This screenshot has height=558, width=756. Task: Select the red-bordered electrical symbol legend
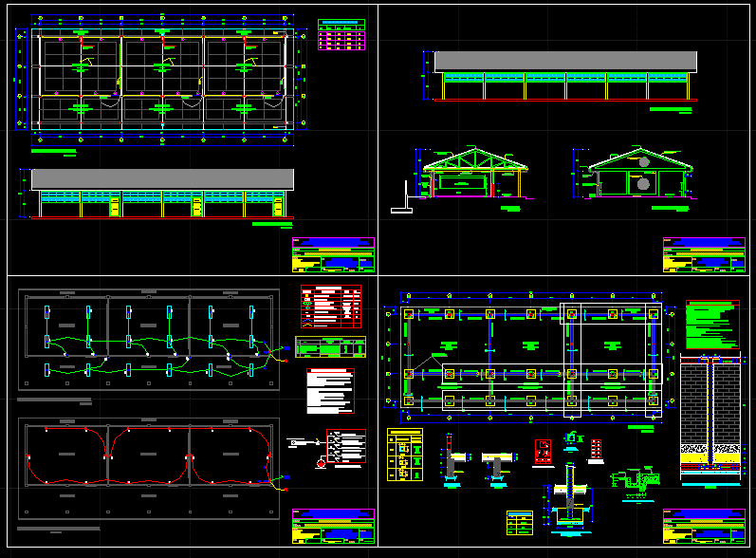pyautogui.click(x=331, y=307)
